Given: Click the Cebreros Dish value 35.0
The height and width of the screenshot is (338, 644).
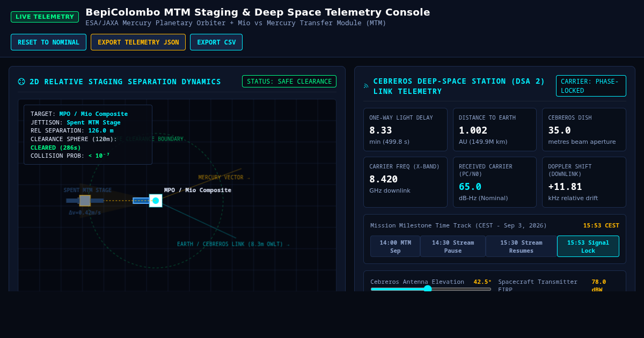Looking at the screenshot, I should point(559,130).
